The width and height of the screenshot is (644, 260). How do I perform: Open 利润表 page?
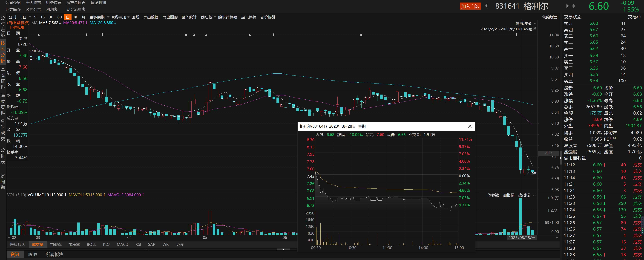tap(52, 9)
